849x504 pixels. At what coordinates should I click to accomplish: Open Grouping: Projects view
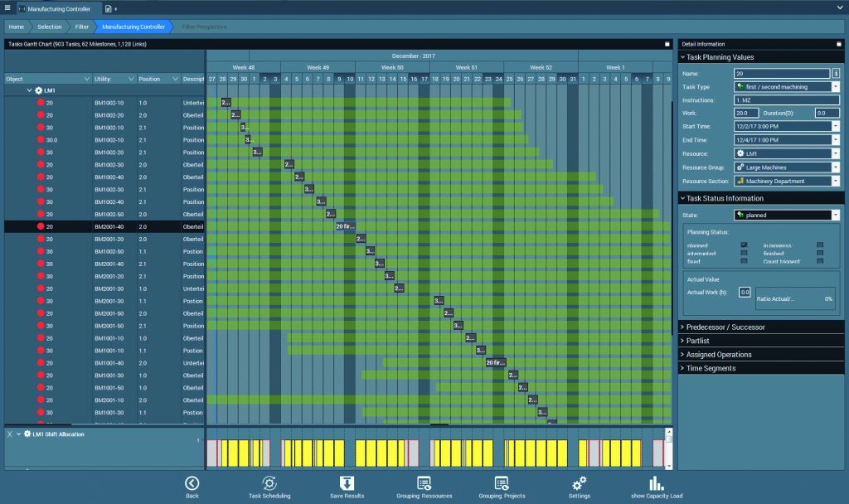(x=502, y=483)
